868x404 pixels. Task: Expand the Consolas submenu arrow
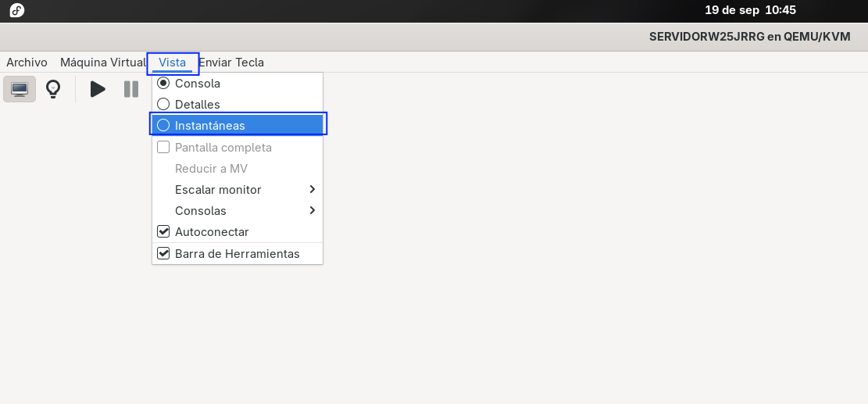tap(313, 211)
